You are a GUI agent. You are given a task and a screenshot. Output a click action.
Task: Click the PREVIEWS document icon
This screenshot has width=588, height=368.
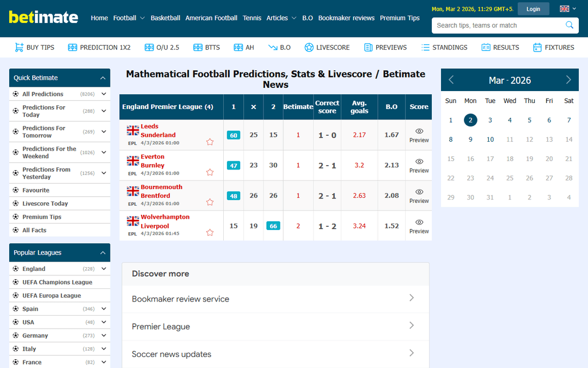tap(368, 47)
